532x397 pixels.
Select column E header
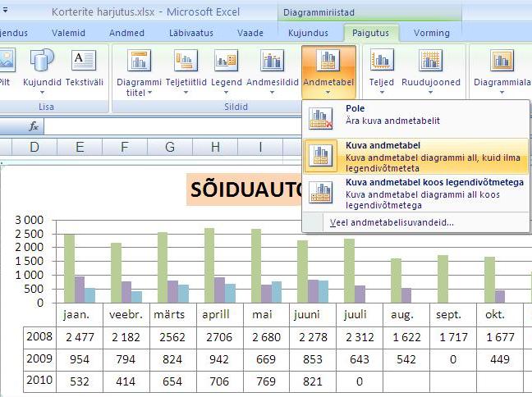tap(80, 147)
